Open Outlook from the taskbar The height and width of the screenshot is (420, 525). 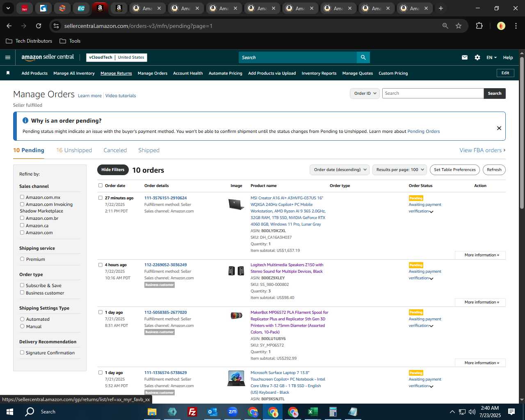pos(212,412)
